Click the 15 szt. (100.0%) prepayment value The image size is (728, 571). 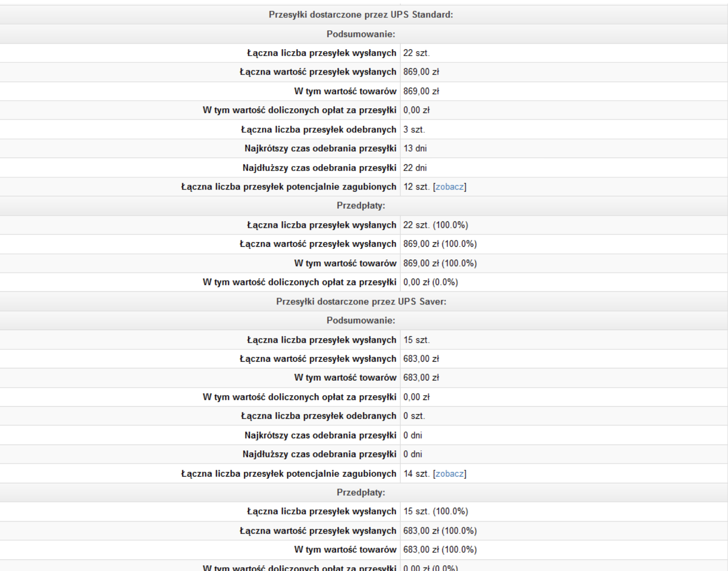(436, 512)
